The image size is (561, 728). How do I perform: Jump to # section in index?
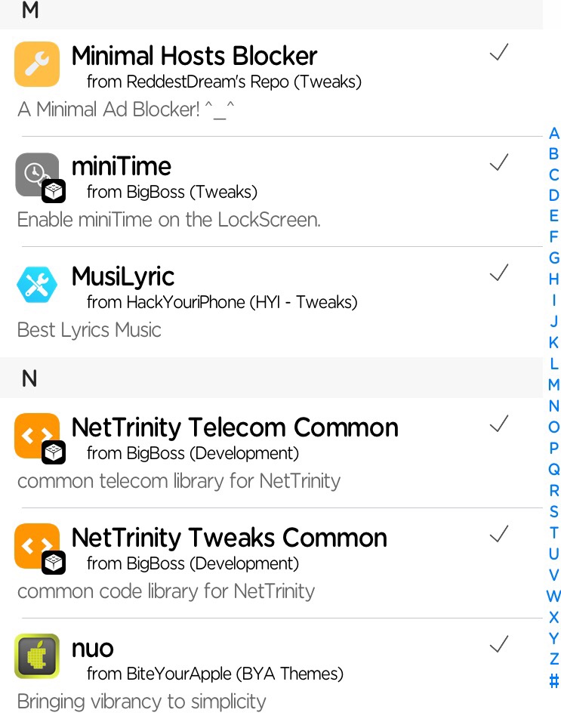553,681
